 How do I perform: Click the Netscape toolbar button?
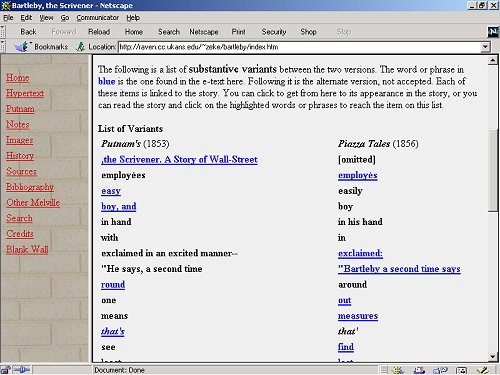pos(204,32)
